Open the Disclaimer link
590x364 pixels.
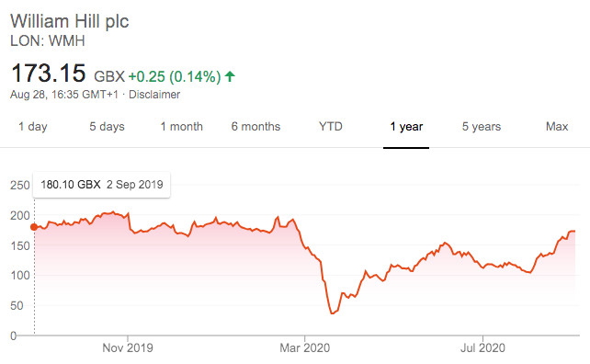click(154, 94)
